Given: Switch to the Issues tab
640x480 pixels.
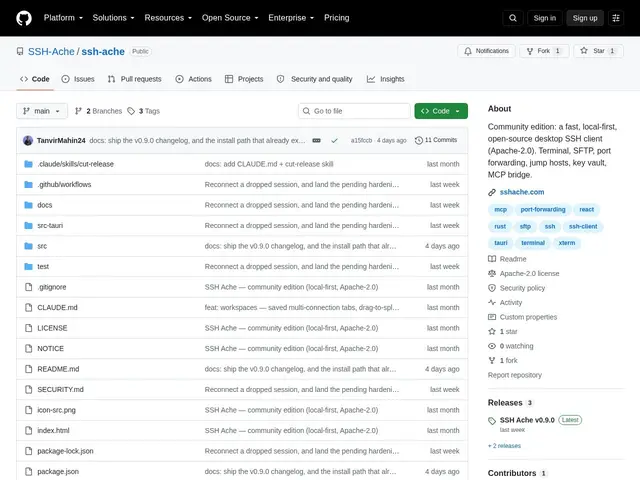Looking at the screenshot, I should [78, 79].
